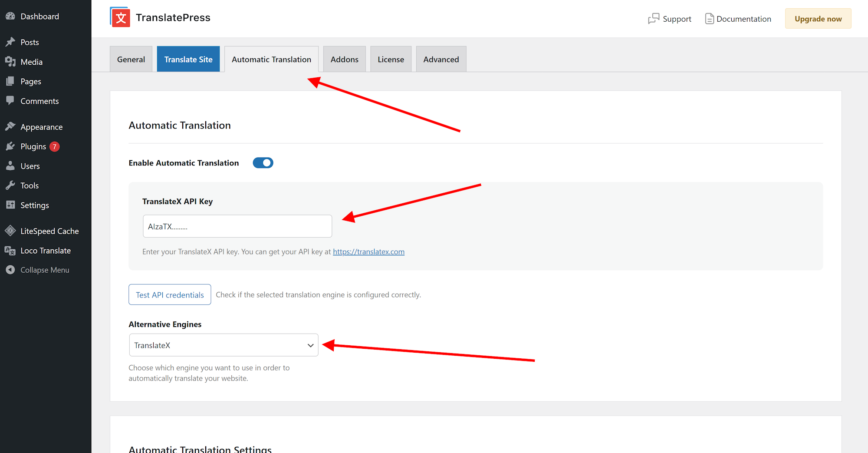Click the Collapse Menu arrow icon
Image resolution: width=868 pixels, height=453 pixels.
coord(10,270)
